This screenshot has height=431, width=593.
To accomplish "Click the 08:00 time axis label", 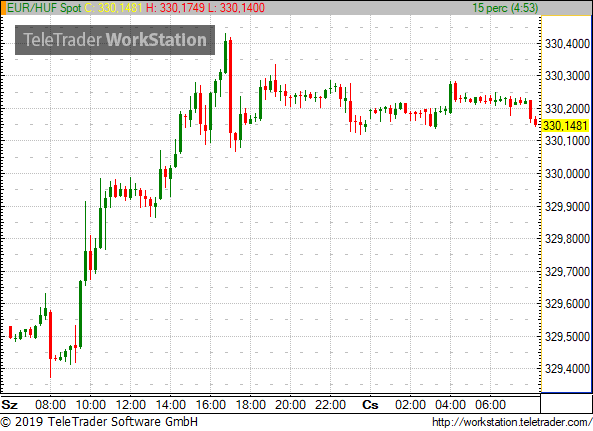I will coord(50,405).
